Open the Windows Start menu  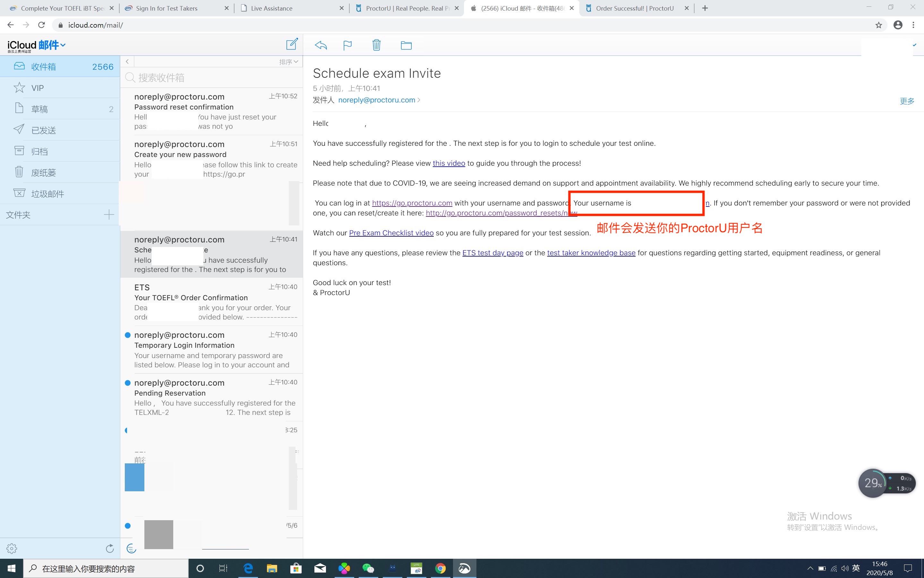pyautogui.click(x=12, y=568)
